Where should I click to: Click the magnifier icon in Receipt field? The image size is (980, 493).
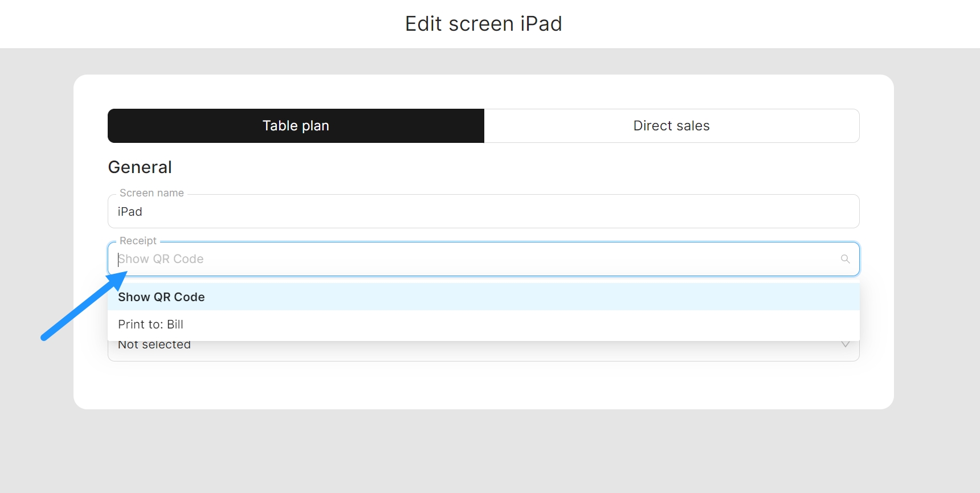pyautogui.click(x=845, y=259)
